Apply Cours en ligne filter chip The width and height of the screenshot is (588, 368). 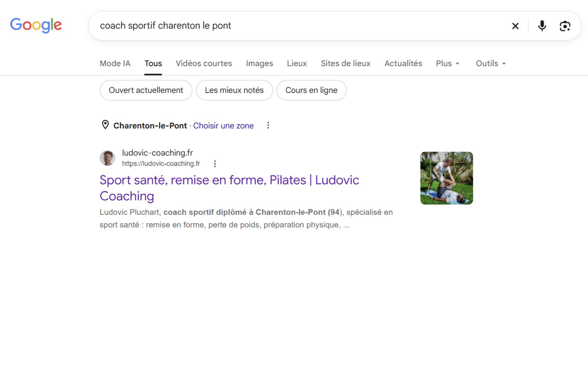[311, 90]
